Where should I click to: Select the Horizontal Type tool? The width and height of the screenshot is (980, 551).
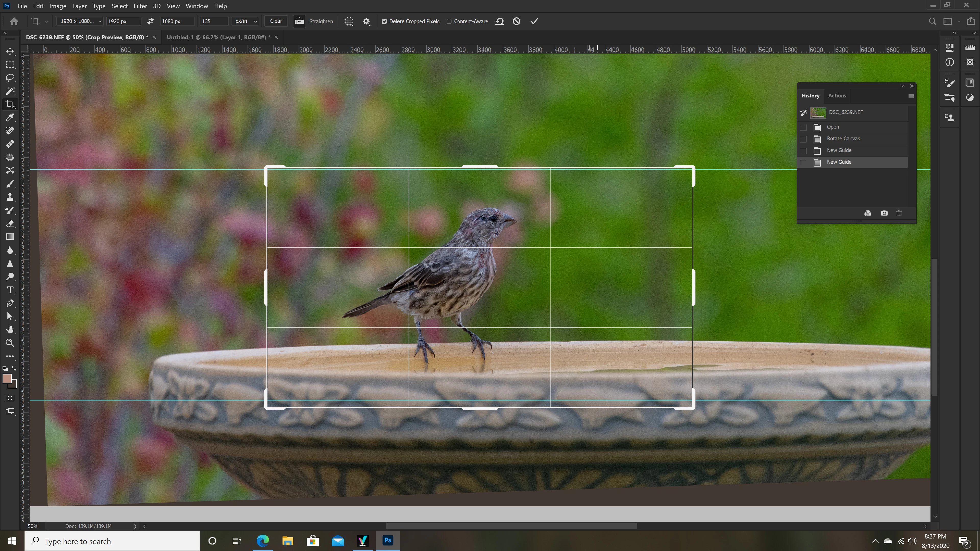(x=10, y=290)
